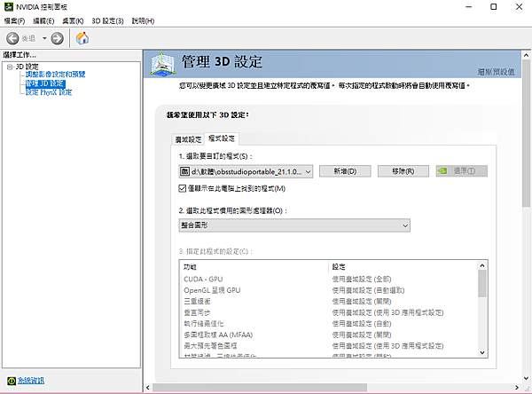Click the 新增(D) button
This screenshot has width=532, height=394.
pos(345,171)
